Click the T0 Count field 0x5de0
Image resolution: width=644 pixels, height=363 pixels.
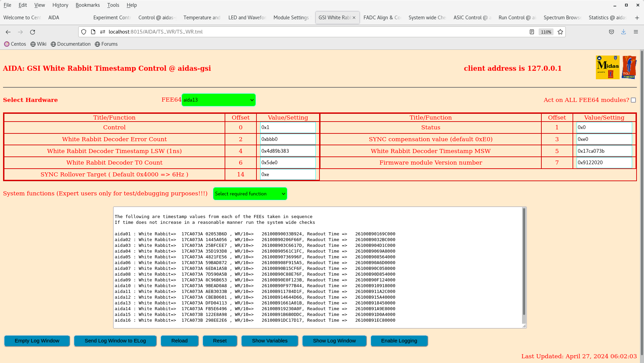(x=288, y=163)
